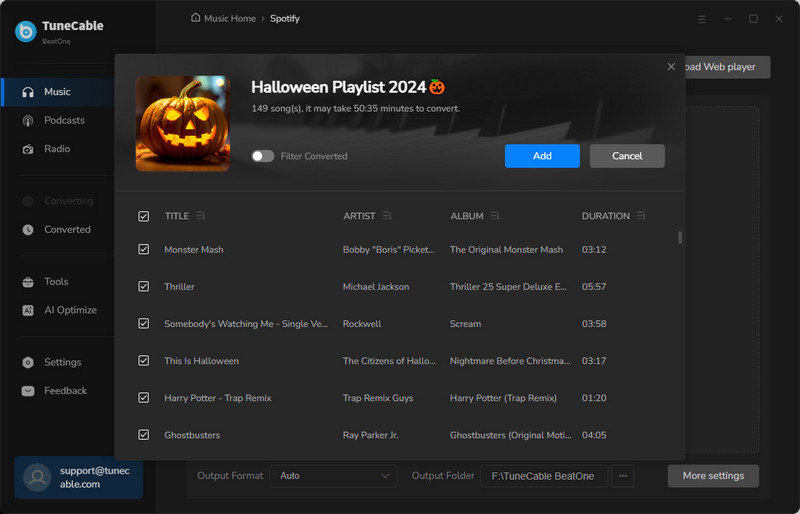
Task: Click the Load Web player button
Action: tap(727, 67)
